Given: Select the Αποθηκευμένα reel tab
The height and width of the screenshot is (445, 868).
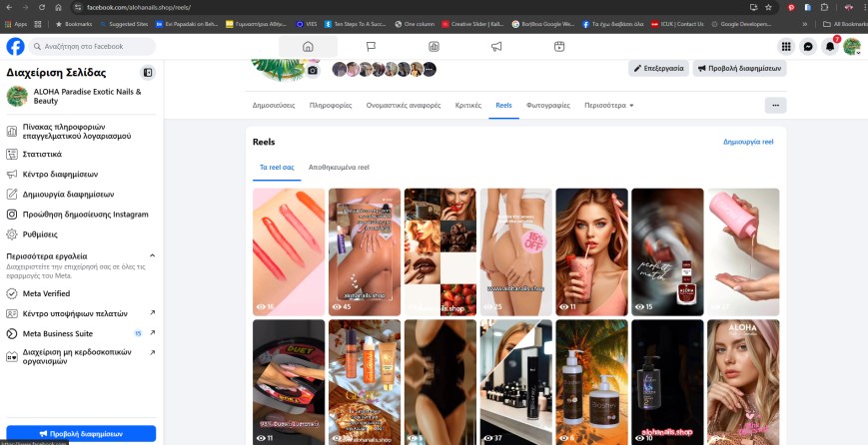Looking at the screenshot, I should coord(339,168).
